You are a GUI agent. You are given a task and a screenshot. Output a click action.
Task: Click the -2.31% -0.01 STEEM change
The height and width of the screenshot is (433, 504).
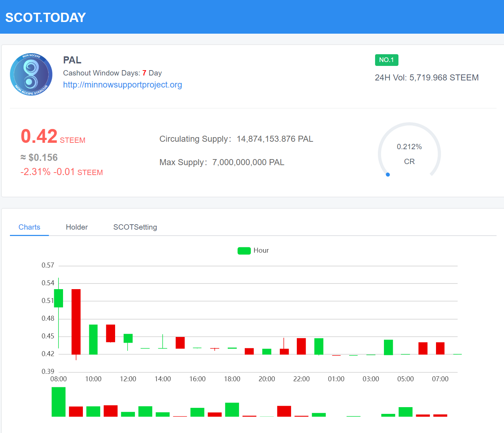[x=62, y=172]
